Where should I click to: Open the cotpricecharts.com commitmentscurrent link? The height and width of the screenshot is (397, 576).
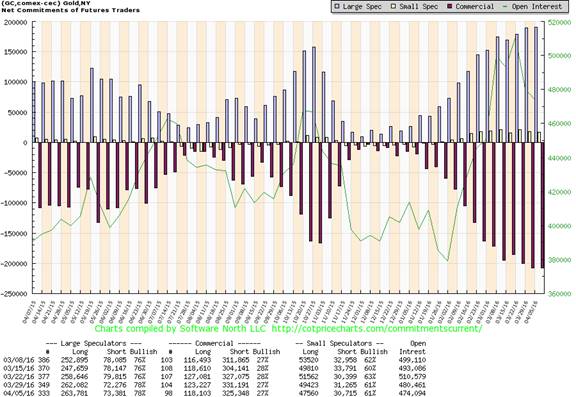[x=377, y=328]
